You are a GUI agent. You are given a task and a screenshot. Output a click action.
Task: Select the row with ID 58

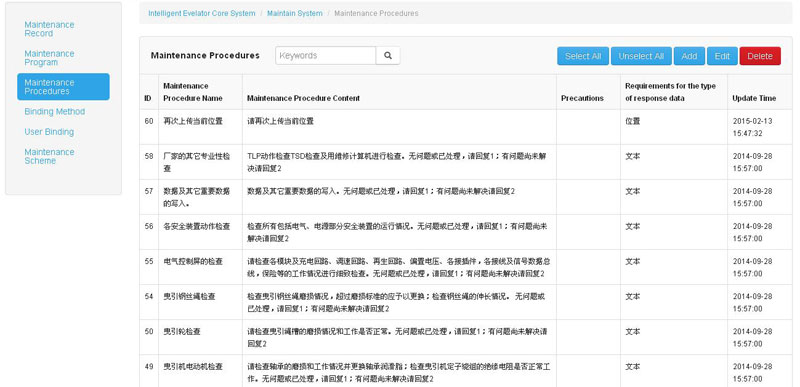(x=466, y=162)
